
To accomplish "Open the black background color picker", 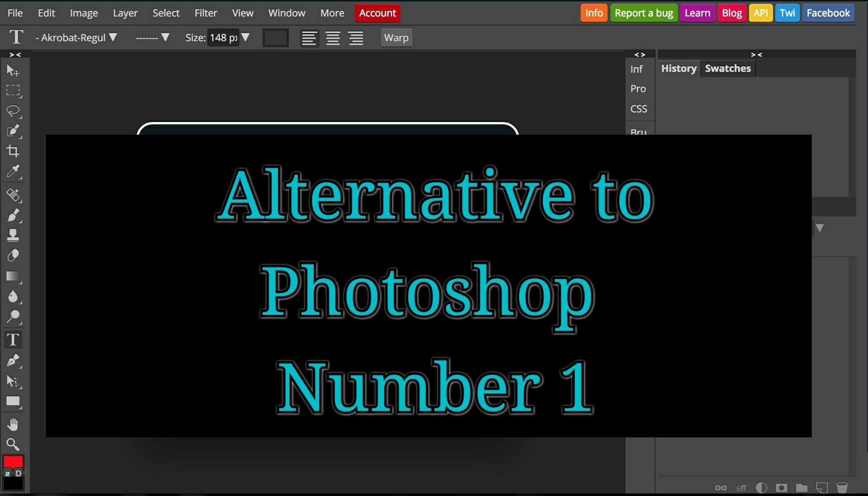I will point(13,483).
